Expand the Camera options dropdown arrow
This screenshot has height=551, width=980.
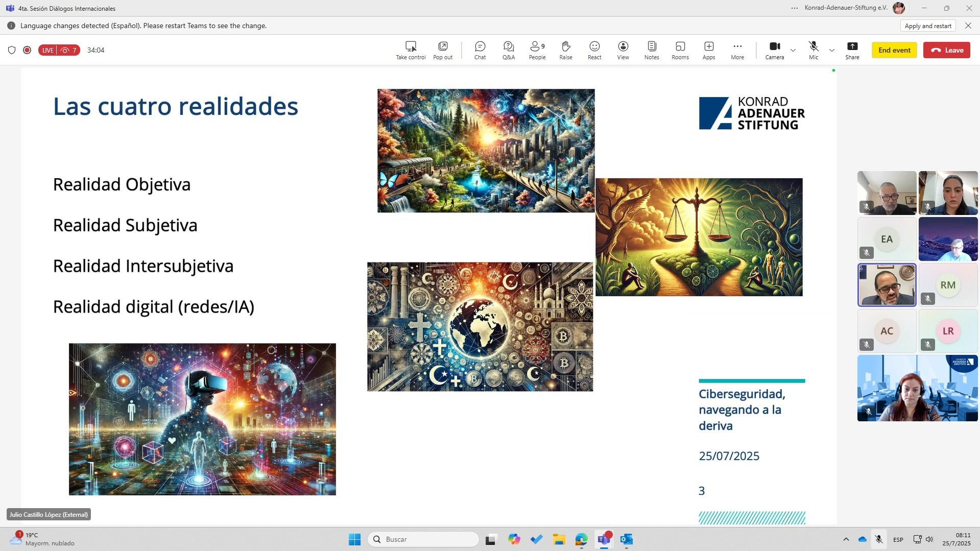pyautogui.click(x=793, y=50)
